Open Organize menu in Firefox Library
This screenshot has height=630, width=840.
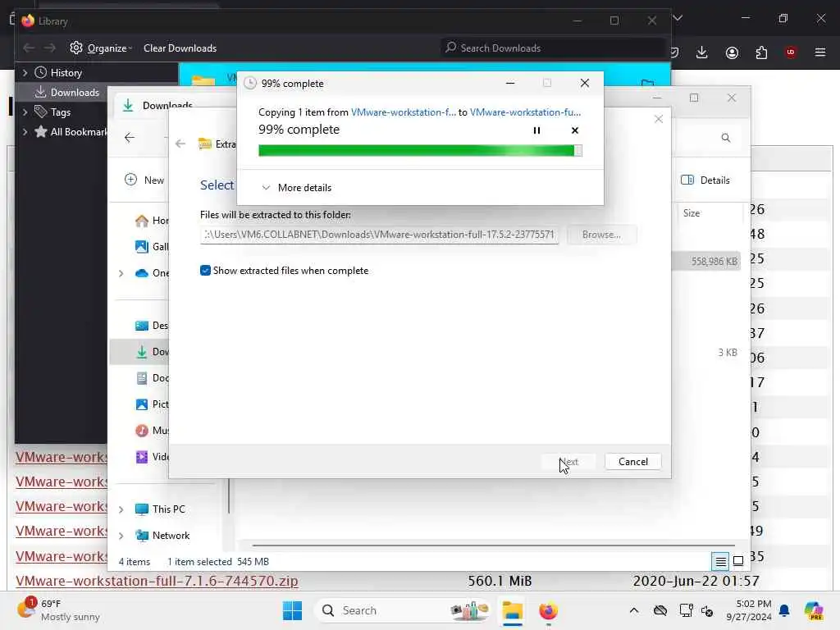[101, 48]
